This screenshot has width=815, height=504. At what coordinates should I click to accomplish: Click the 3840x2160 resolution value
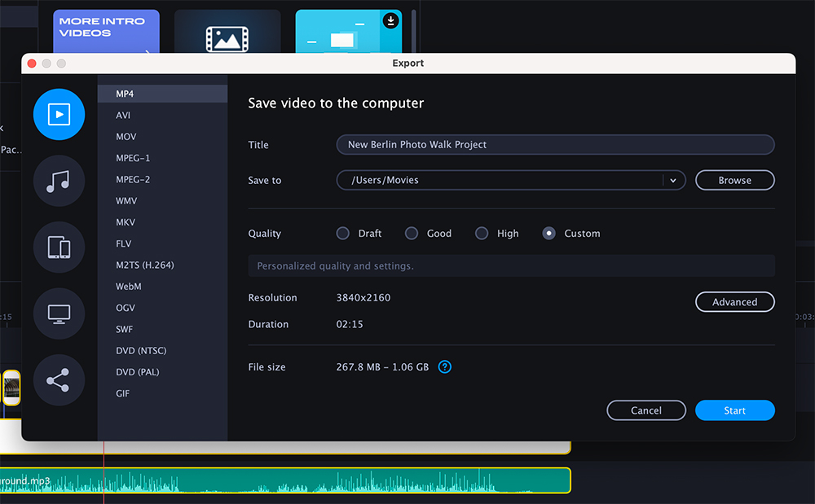tap(363, 297)
